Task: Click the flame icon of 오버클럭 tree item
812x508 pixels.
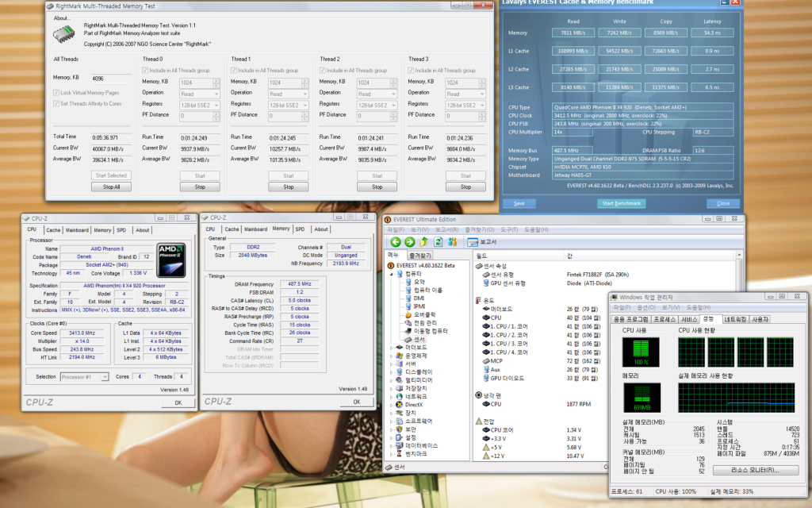Action: 408,314
